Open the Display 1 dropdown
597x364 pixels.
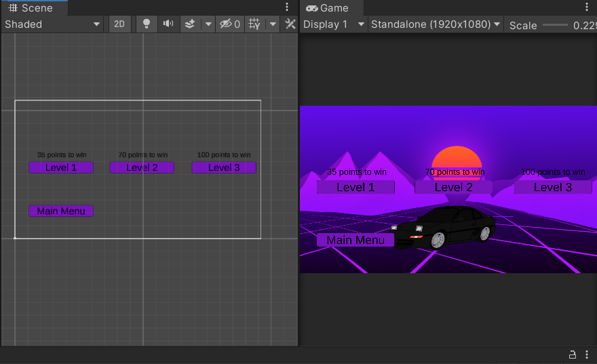pos(334,24)
